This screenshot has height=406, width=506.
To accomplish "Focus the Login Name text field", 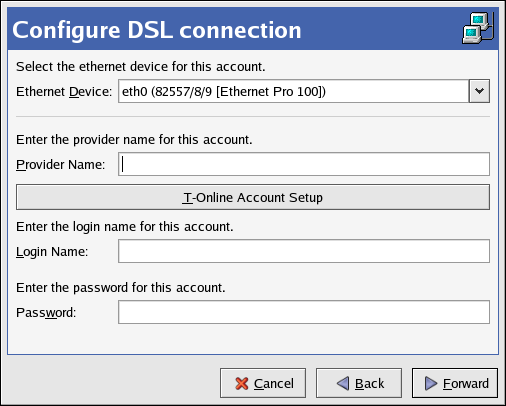I will click(304, 251).
